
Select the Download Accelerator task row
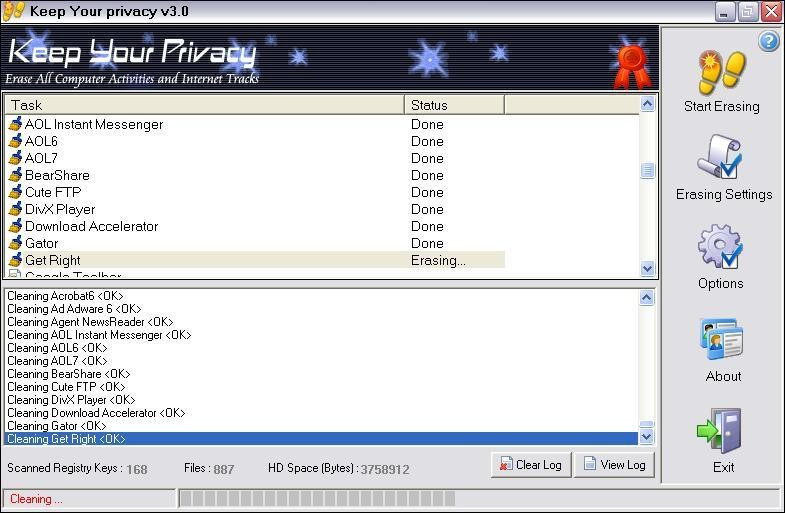coord(255,226)
